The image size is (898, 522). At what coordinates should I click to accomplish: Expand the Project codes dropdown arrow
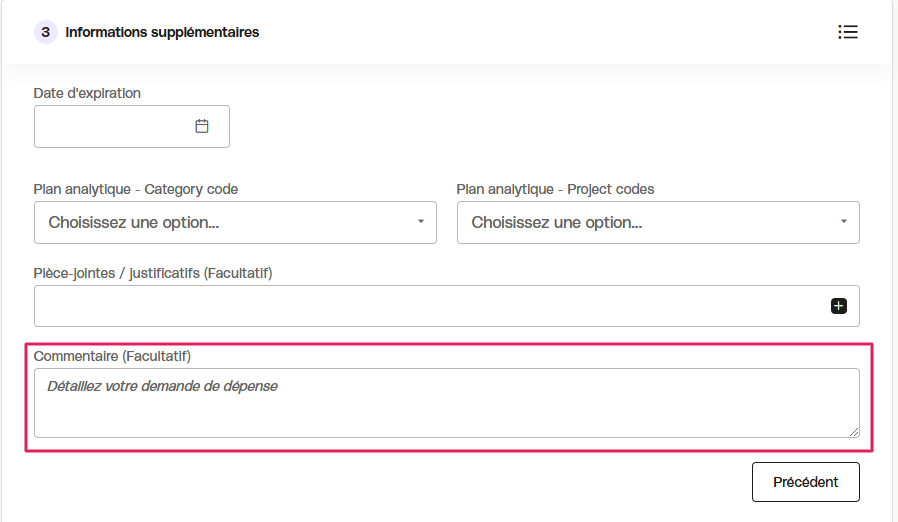tap(844, 222)
